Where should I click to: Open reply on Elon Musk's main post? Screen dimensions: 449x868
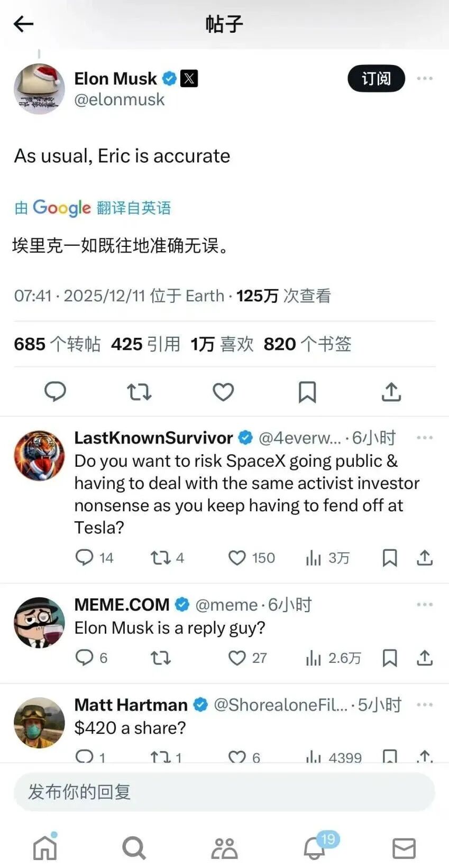[55, 392]
